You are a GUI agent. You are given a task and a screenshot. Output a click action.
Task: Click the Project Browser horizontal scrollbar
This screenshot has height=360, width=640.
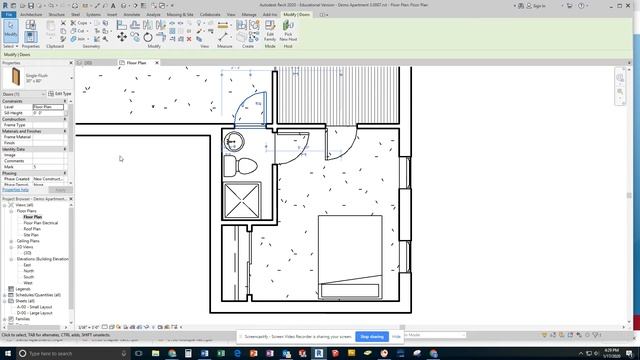[x=35, y=327]
